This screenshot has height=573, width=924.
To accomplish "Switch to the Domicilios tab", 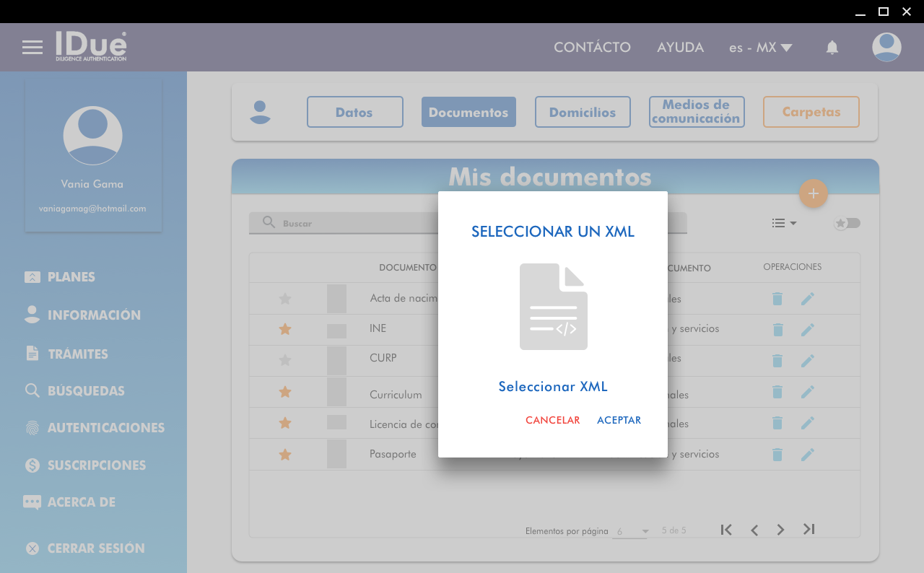I will point(583,112).
